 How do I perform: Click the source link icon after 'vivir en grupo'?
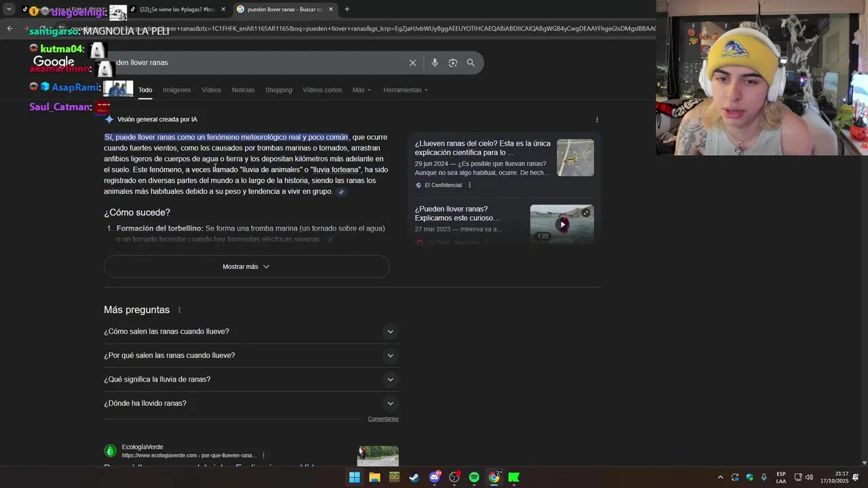(x=341, y=192)
